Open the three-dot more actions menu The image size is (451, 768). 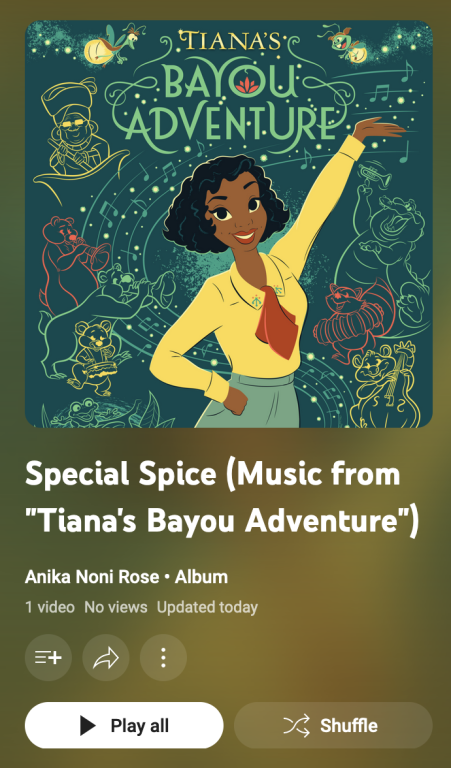tap(164, 658)
